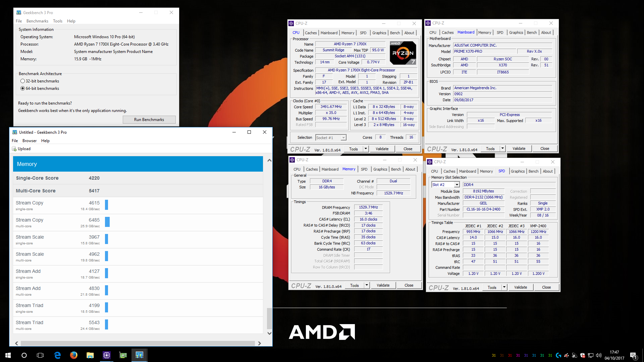This screenshot has height=362, width=644.
Task: Click Validate in CPU-Z CPU window
Action: pyautogui.click(x=382, y=149)
